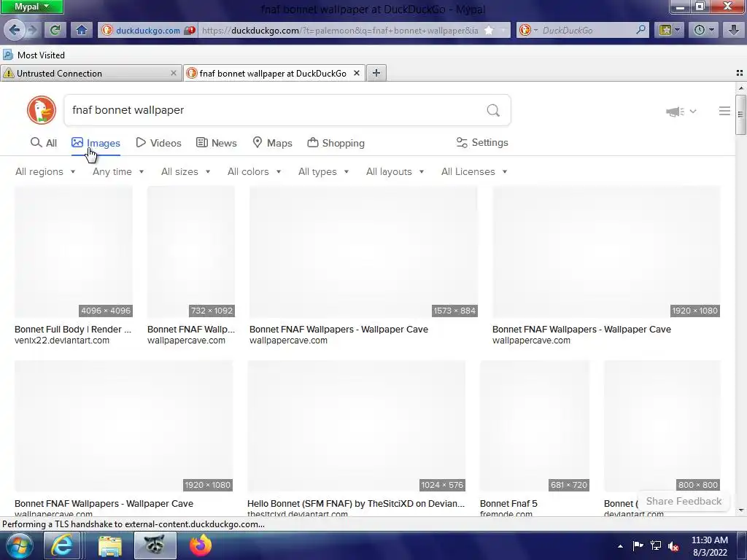
Task: Open the taskbar clock showing 11:30 AM
Action: 710,545
